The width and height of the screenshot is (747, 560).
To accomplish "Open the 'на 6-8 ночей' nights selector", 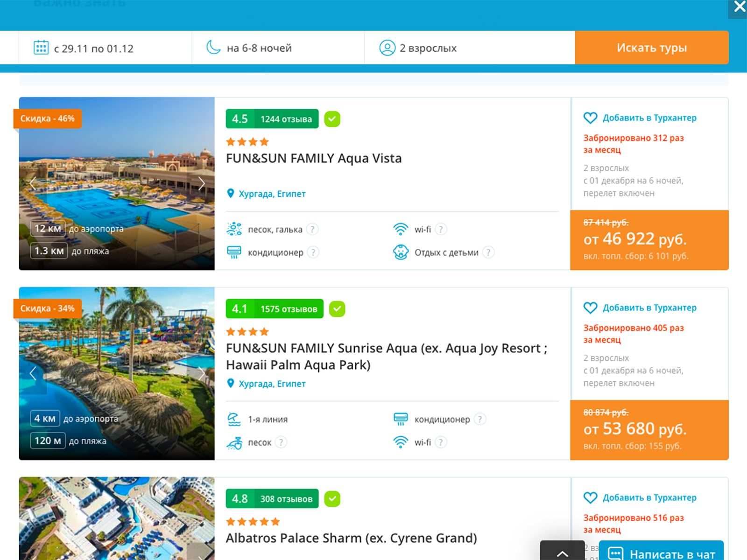I will click(259, 48).
